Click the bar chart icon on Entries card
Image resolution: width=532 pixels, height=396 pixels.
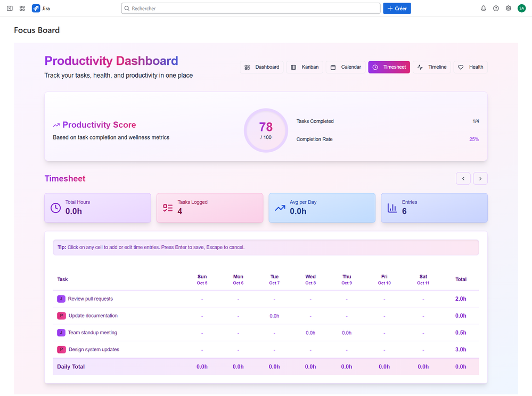click(x=391, y=208)
